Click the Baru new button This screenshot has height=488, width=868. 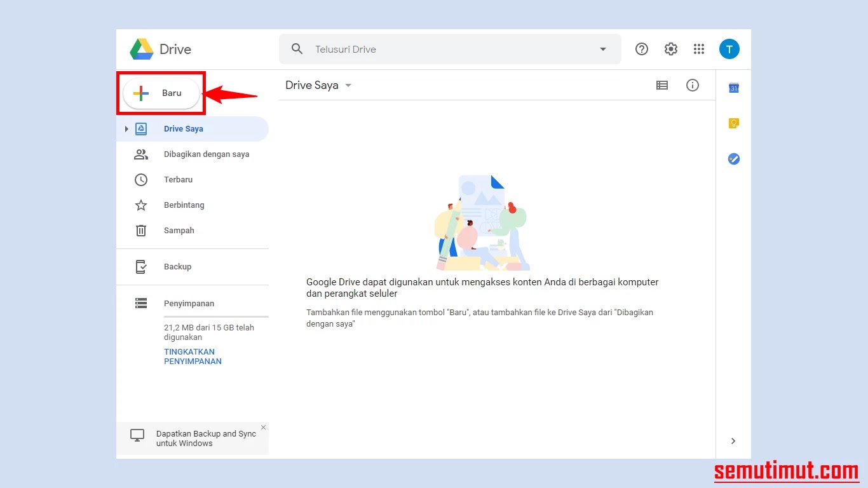(162, 93)
